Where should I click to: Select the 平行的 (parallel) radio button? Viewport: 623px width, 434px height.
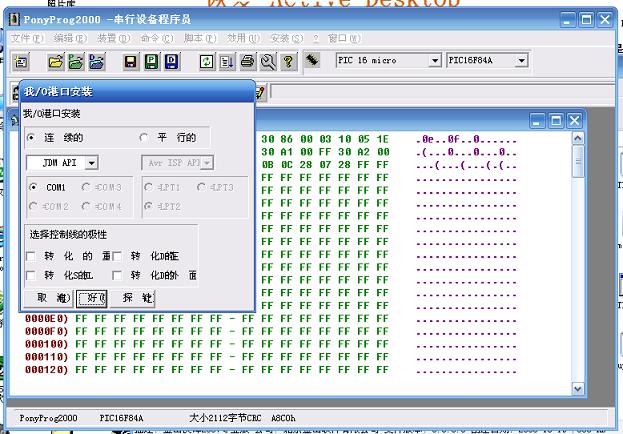(144, 138)
